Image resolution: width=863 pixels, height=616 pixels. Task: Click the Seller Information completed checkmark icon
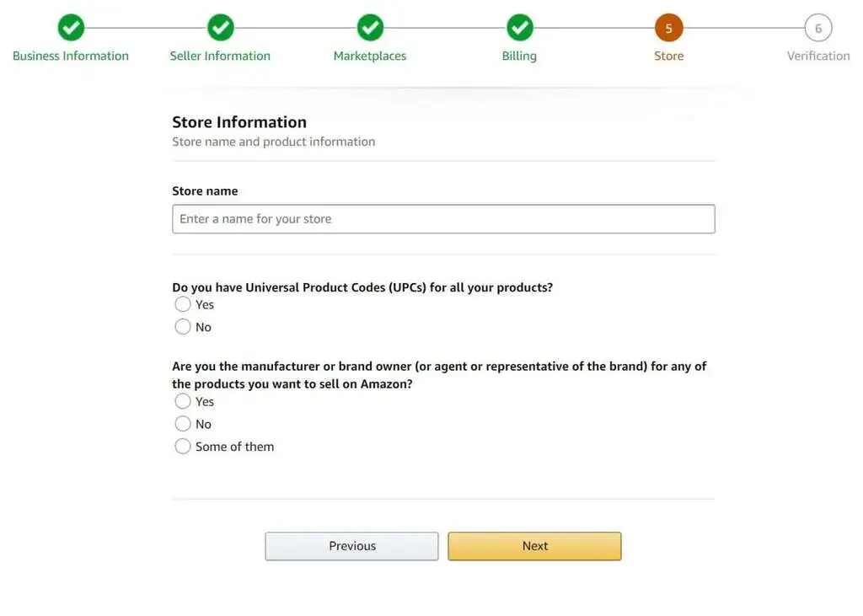coord(220,27)
